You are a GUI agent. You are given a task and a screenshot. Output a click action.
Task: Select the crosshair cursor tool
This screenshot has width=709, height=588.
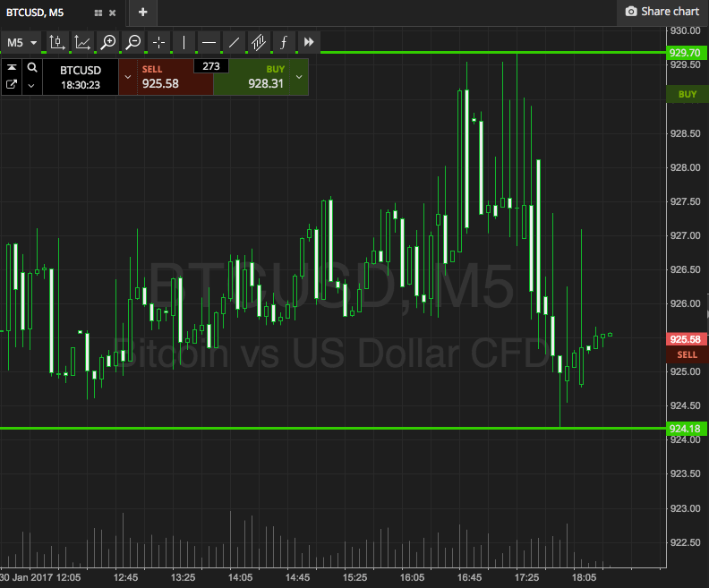pyautogui.click(x=158, y=42)
